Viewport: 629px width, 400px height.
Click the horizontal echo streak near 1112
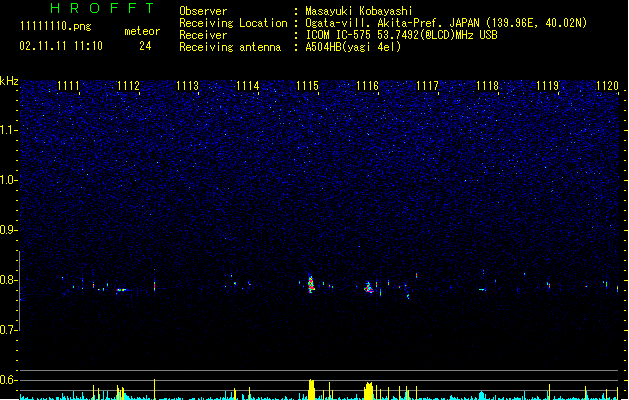coord(121,290)
